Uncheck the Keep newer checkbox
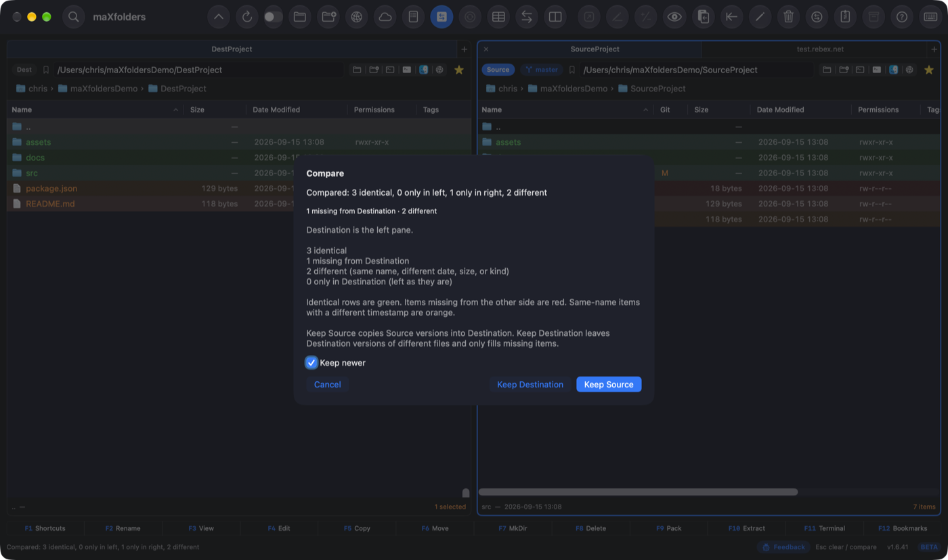 [x=311, y=363]
